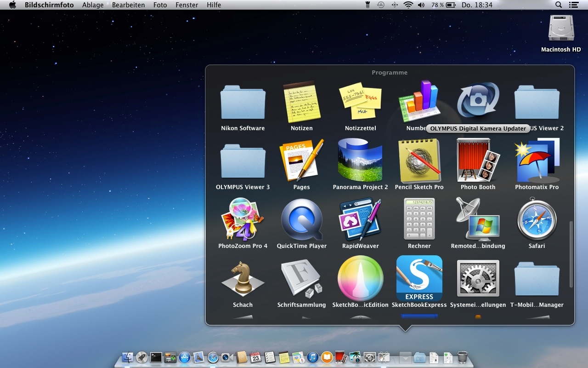Open Launchpad rocket in Dock
This screenshot has height=368, width=588.
142,357
